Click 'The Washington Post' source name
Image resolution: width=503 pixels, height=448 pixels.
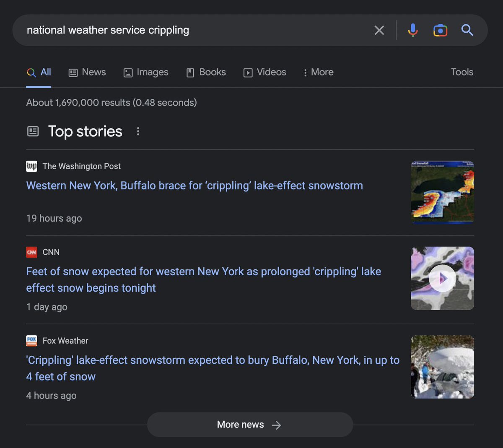82,166
